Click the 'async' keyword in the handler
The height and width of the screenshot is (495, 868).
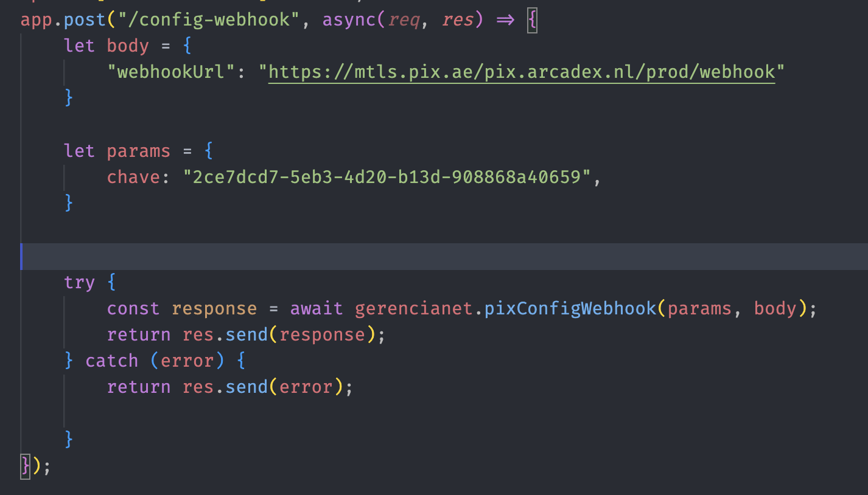pos(349,19)
